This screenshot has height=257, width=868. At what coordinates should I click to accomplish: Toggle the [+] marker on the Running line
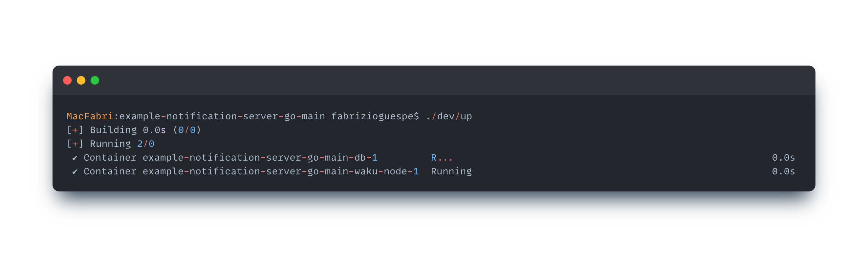[75, 143]
